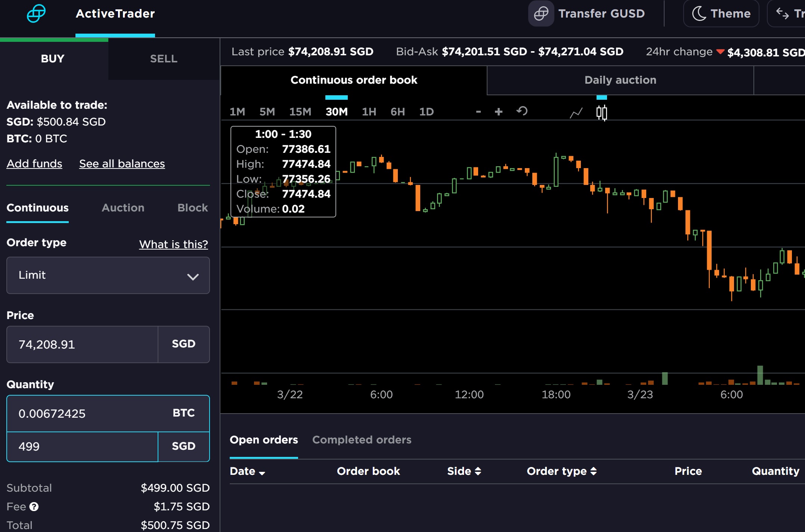This screenshot has width=805, height=532.
Task: Click the Price input field
Action: click(x=82, y=344)
